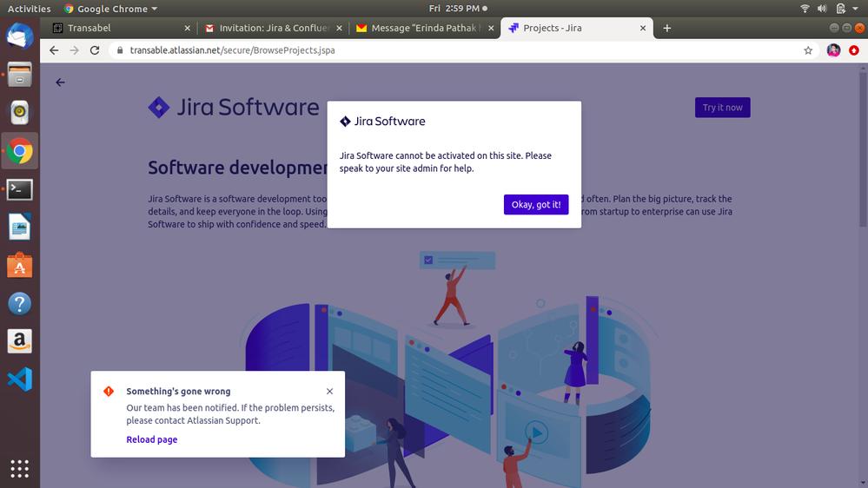This screenshot has width=868, height=488.
Task: Open the Amazon launcher in dock
Action: [x=19, y=341]
